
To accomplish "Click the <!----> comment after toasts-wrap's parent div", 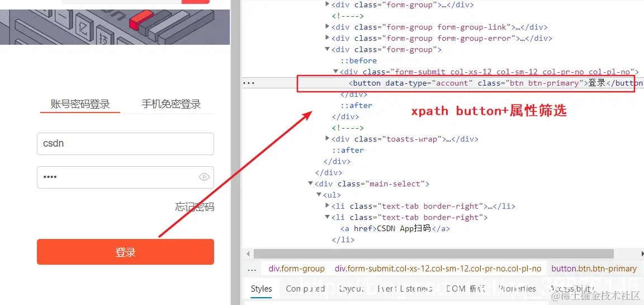I will [x=348, y=128].
